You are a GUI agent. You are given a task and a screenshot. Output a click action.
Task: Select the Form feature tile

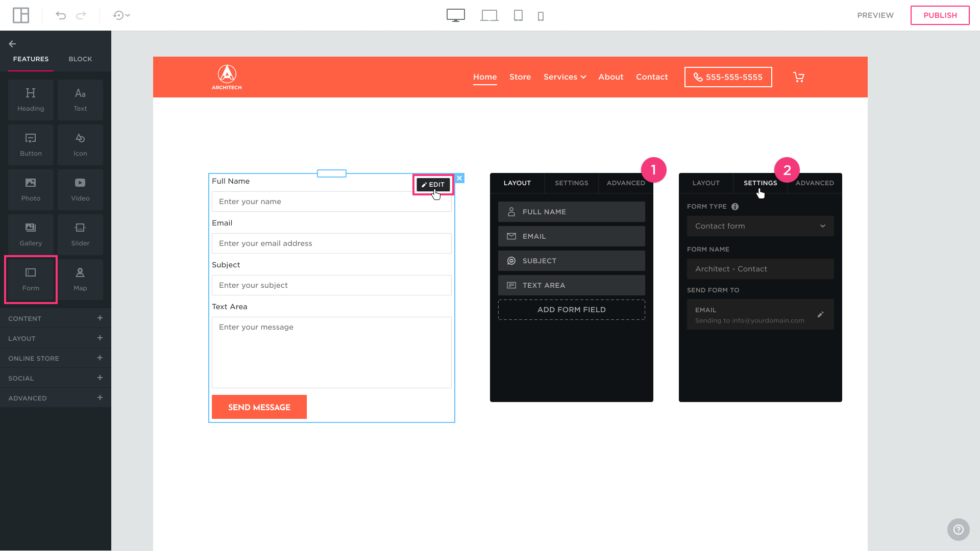[31, 279]
